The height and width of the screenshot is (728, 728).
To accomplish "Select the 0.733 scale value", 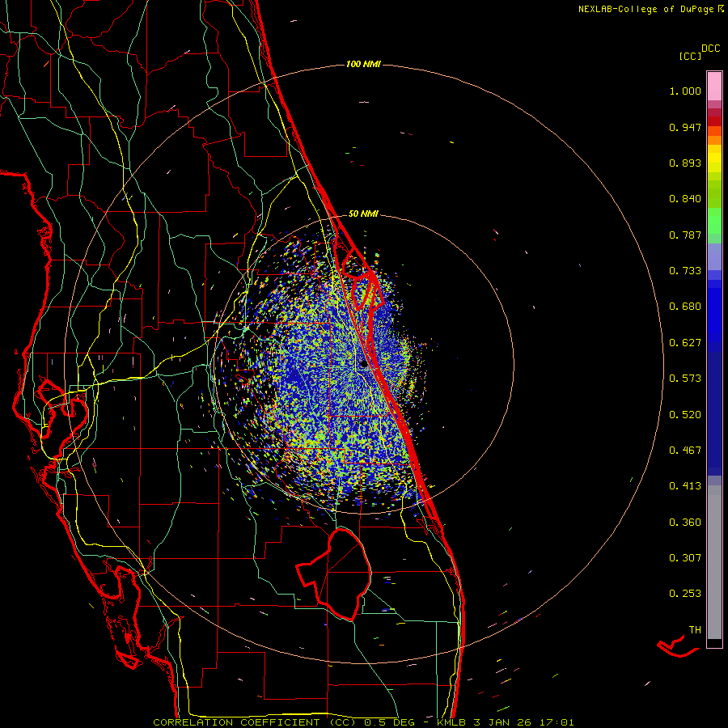I will 685,271.
